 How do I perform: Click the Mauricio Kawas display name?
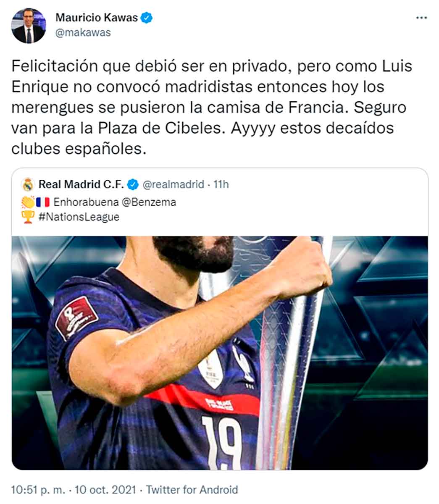97,18
